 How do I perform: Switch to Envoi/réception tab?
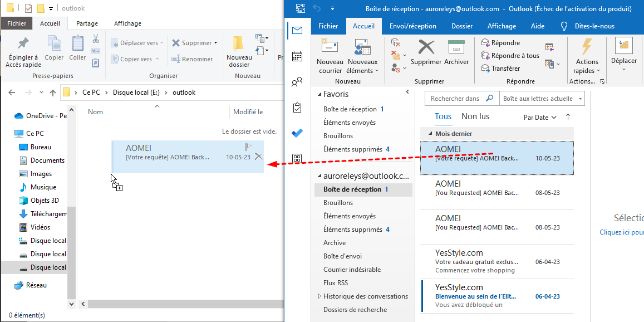pyautogui.click(x=413, y=26)
